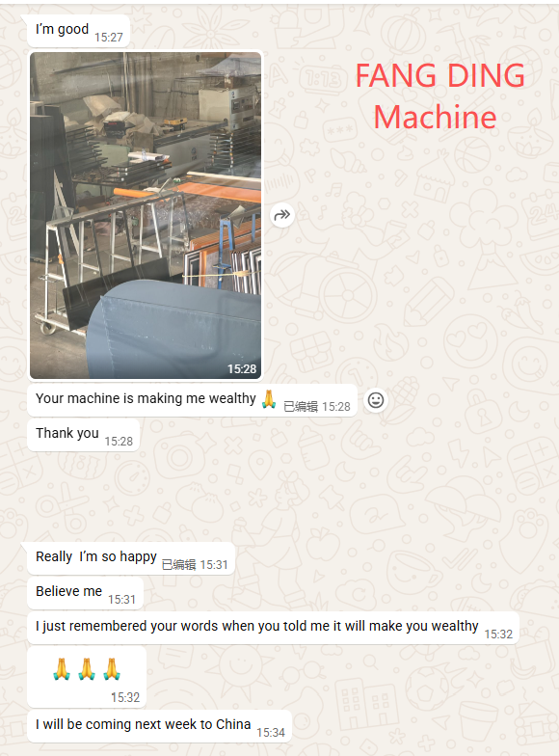Open the workshop photo thumbnail
The image size is (559, 756).
pyautogui.click(x=146, y=215)
